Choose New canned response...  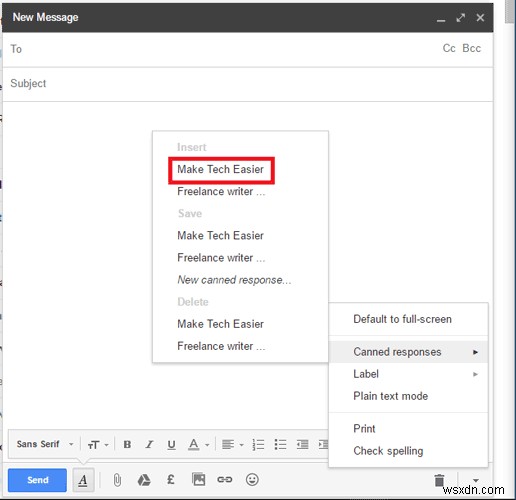(x=234, y=280)
